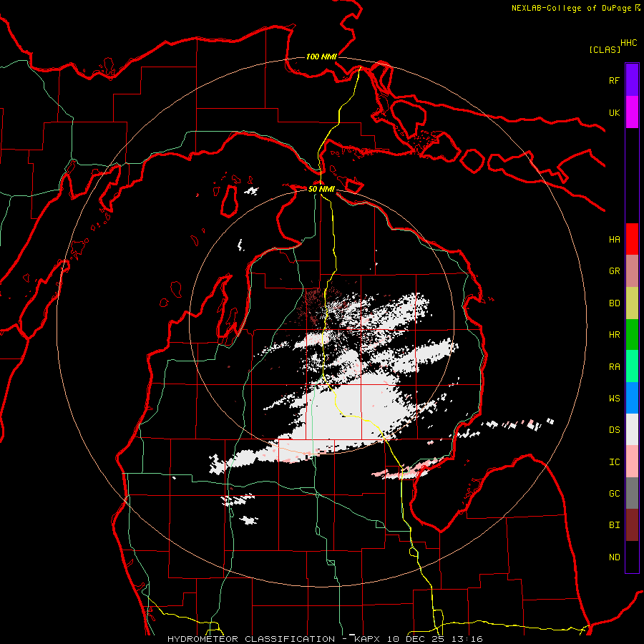Click the IC legend label
This screenshot has width=644, height=644.
[614, 462]
